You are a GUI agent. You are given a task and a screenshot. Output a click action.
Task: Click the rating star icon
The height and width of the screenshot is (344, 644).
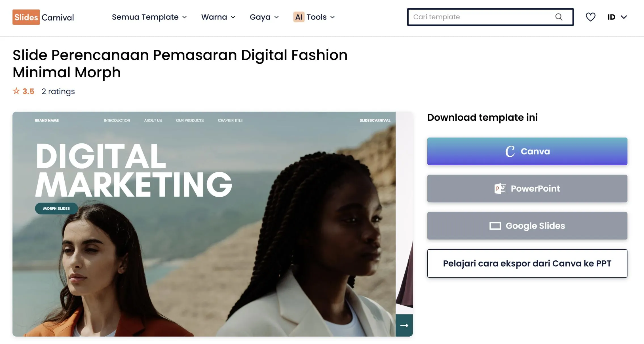pyautogui.click(x=16, y=91)
